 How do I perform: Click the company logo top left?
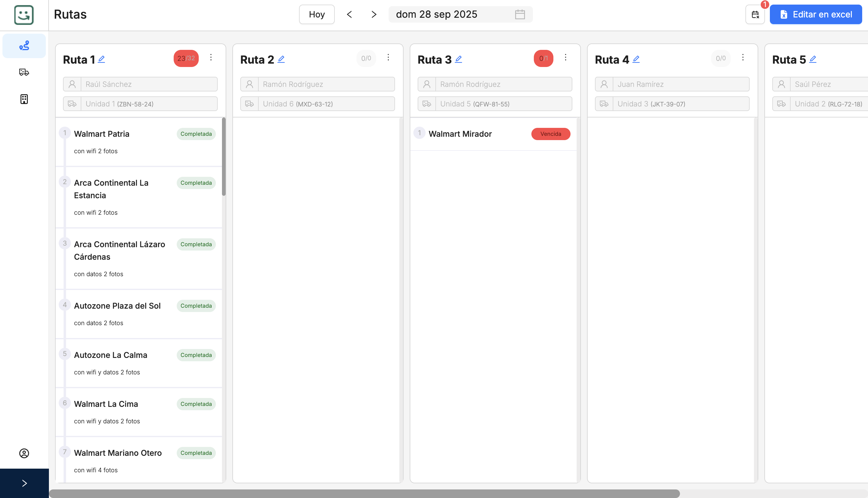click(x=24, y=15)
